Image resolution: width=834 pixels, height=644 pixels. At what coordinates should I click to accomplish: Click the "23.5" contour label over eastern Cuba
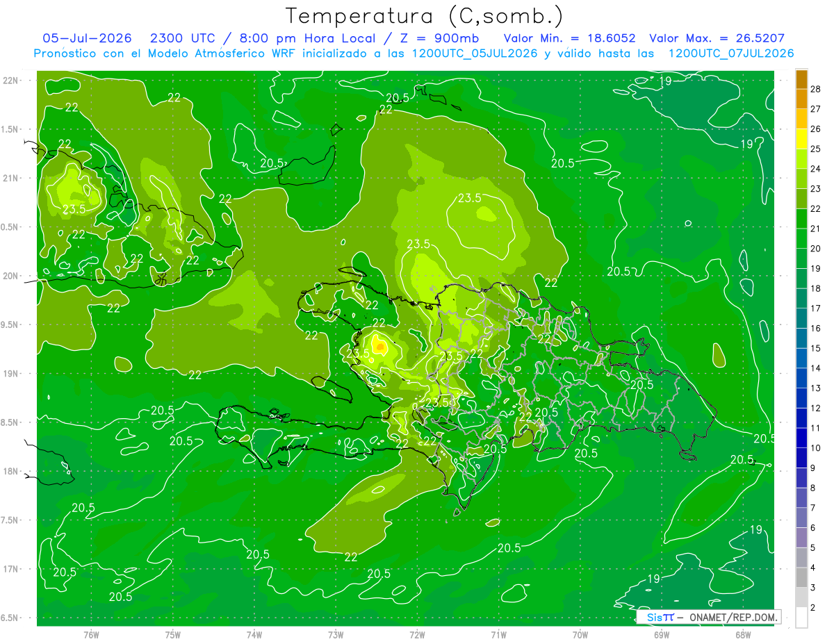pyautogui.click(x=74, y=208)
